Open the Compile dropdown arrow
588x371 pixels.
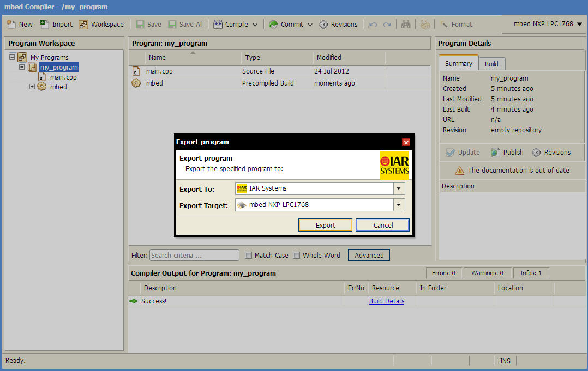(x=255, y=25)
